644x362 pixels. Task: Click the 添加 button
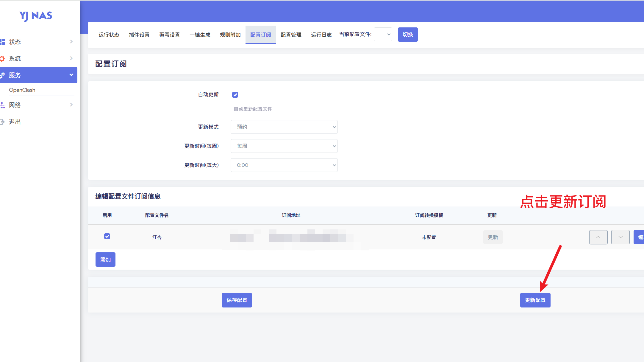[x=105, y=260]
